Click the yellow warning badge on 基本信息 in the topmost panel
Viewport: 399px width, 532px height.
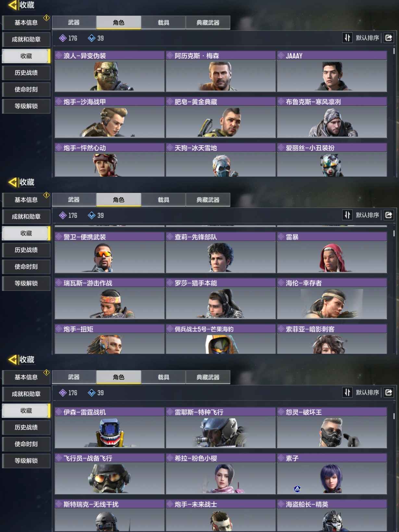tap(46, 18)
